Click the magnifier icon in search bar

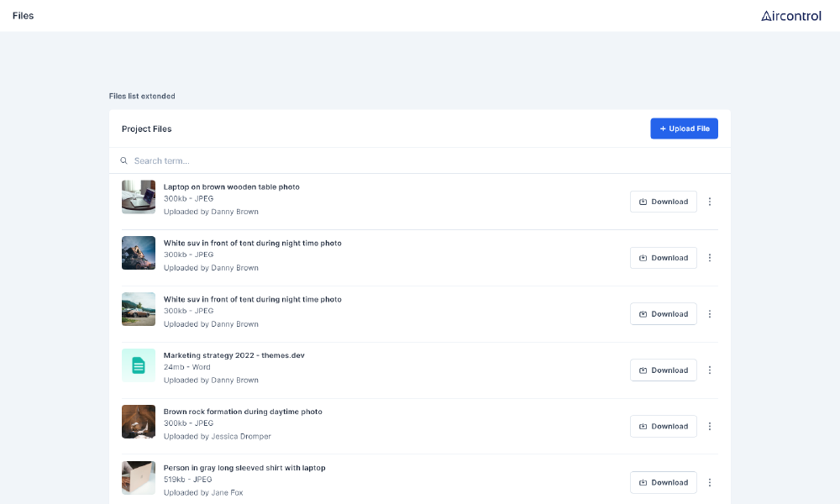tap(124, 160)
